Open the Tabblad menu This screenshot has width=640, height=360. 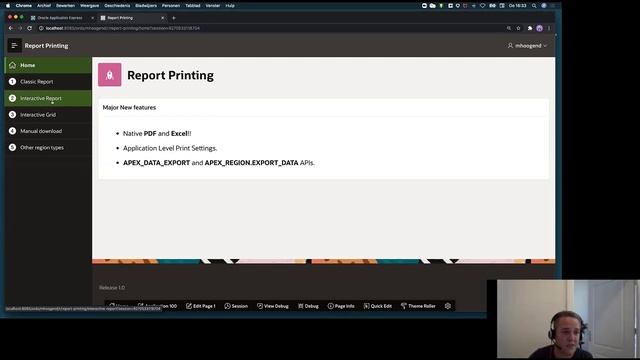pyautogui.click(x=193, y=6)
